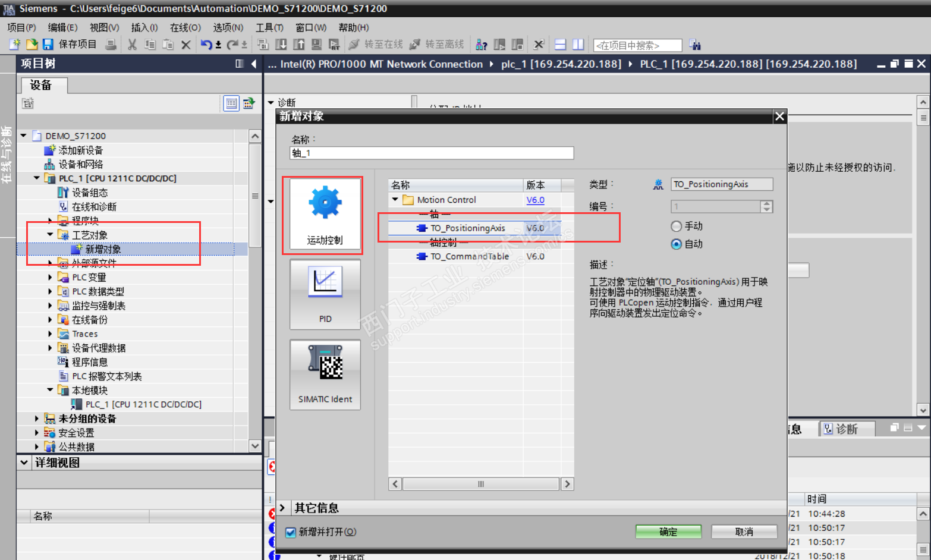Select the Motion Control gear object type
This screenshot has width=931, height=560.
pos(325,213)
